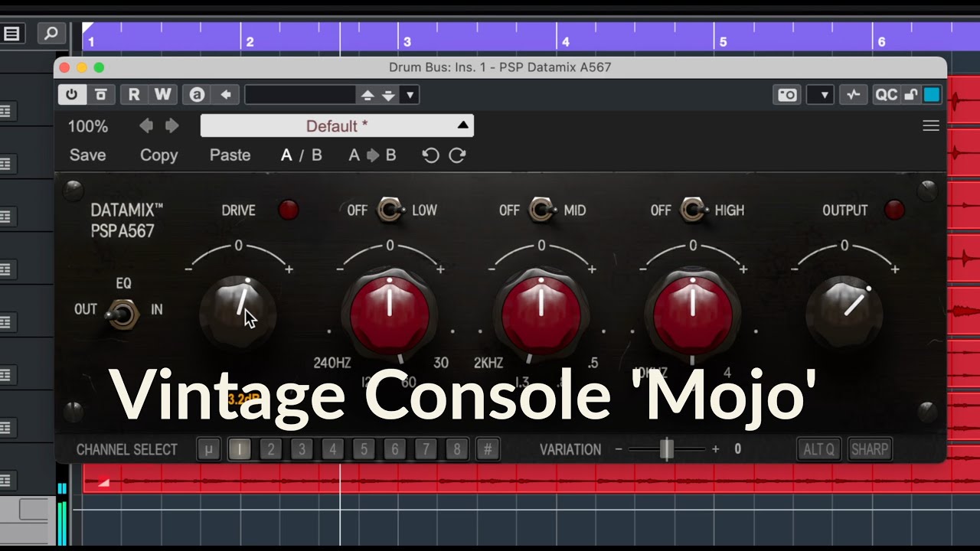The image size is (980, 551).
Task: Click the Read automation R button
Action: click(134, 95)
